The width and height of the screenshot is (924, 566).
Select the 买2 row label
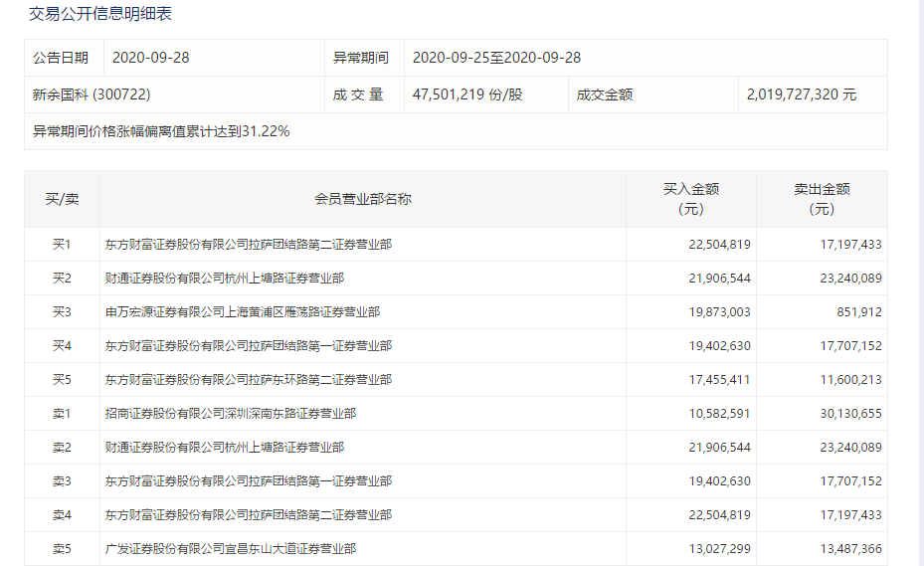[x=62, y=279]
